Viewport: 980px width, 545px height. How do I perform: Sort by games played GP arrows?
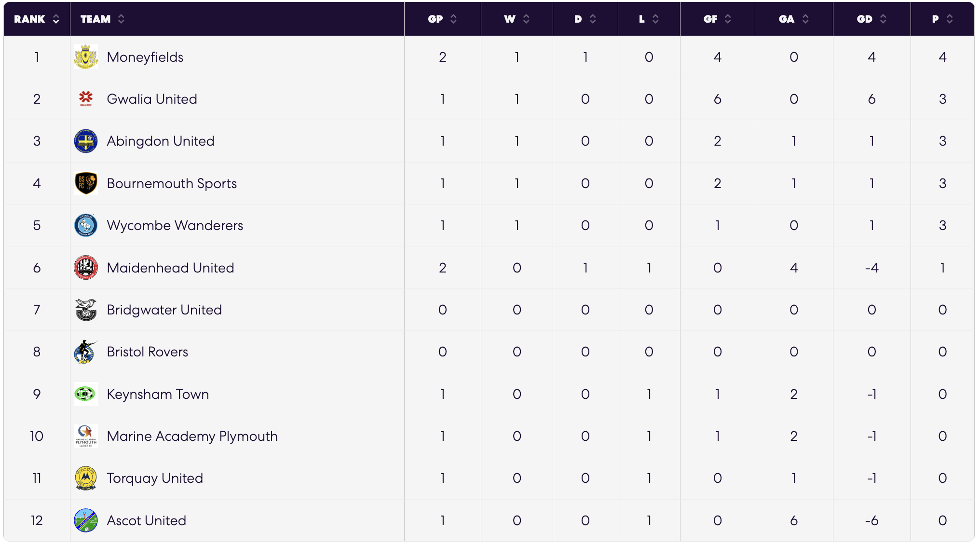453,19
